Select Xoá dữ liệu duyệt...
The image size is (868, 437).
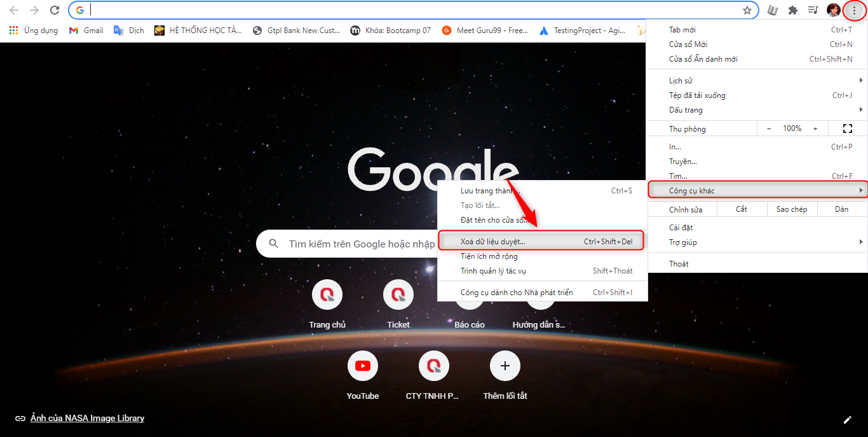click(x=541, y=241)
